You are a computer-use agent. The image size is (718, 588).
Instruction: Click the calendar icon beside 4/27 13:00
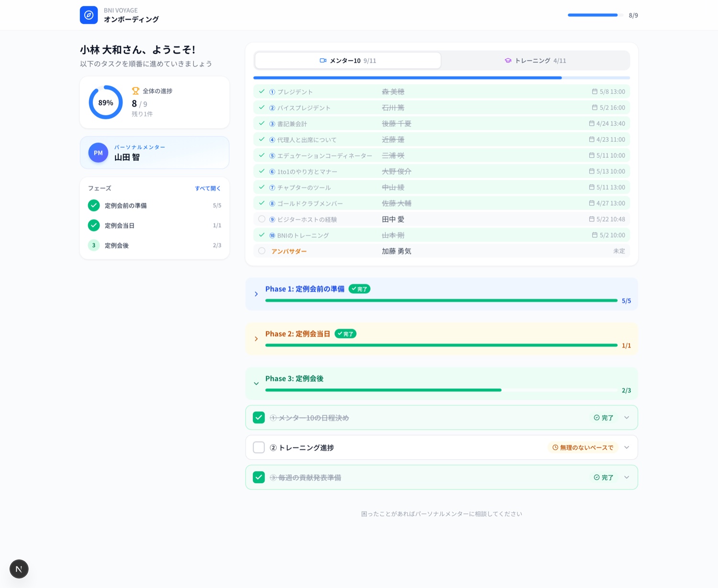point(592,203)
